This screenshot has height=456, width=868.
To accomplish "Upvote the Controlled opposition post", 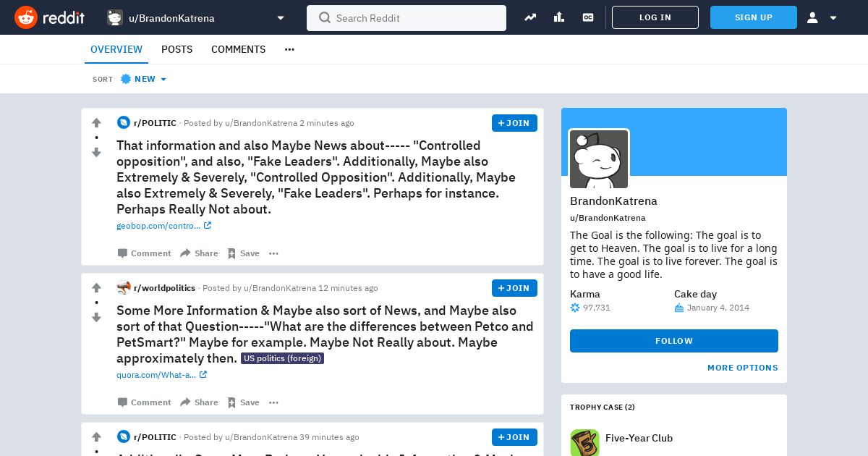I will pos(96,123).
